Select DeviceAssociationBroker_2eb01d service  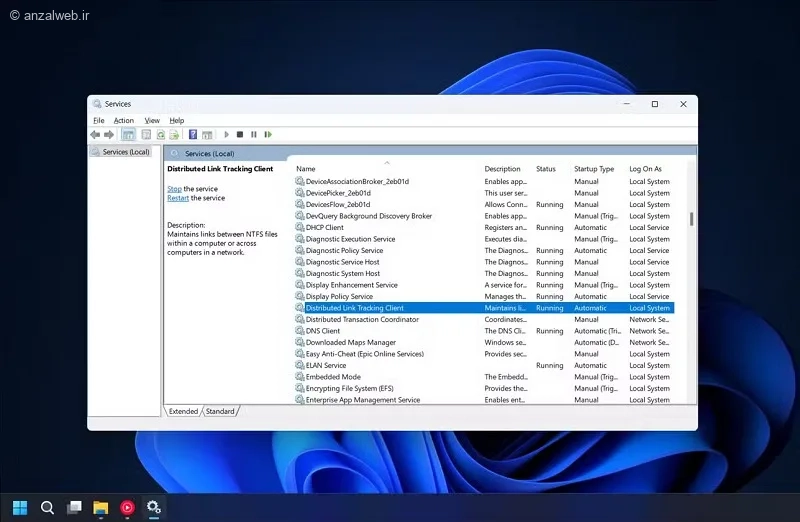484,182
